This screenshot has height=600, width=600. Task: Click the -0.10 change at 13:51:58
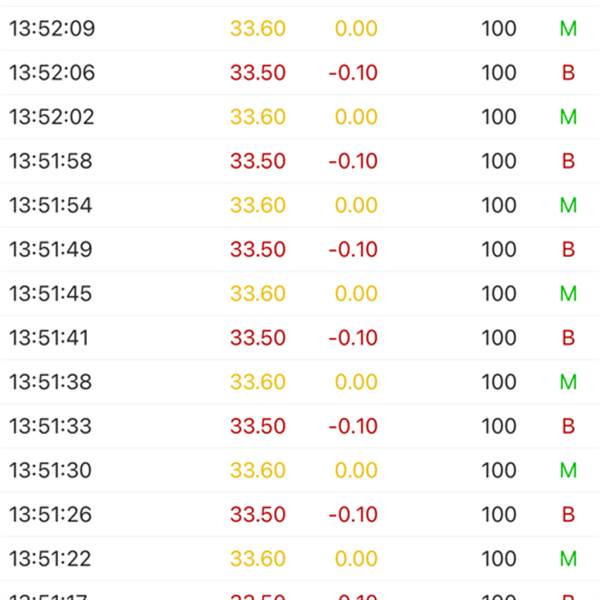tap(353, 161)
